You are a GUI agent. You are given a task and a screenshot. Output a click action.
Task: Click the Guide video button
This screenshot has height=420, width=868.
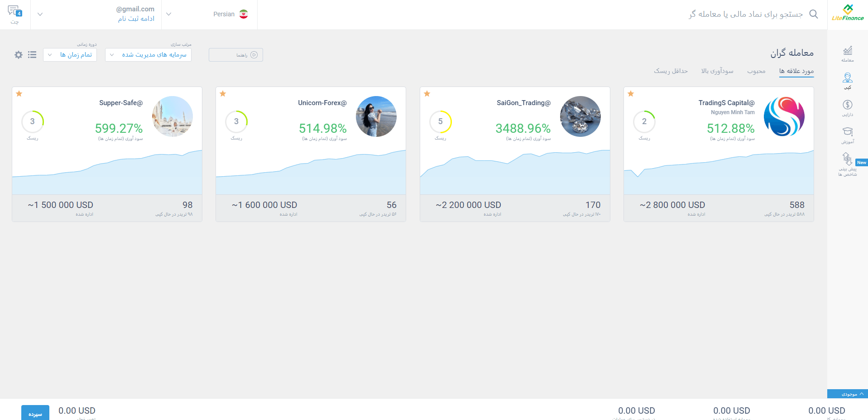tap(236, 55)
